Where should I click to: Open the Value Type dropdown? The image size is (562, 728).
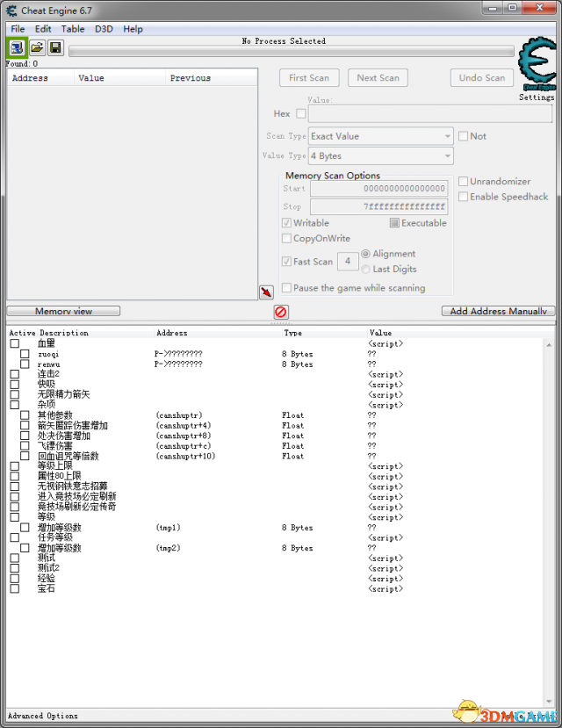click(381, 156)
